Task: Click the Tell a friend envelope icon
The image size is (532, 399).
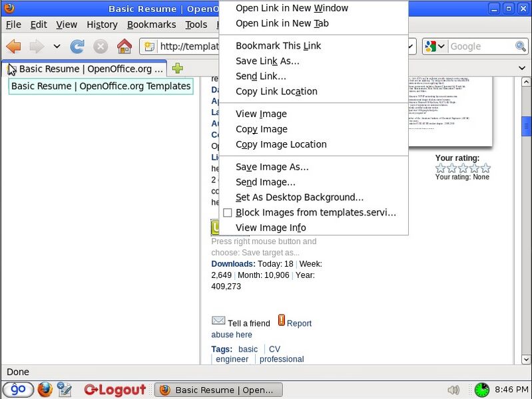Action: pyautogui.click(x=218, y=321)
